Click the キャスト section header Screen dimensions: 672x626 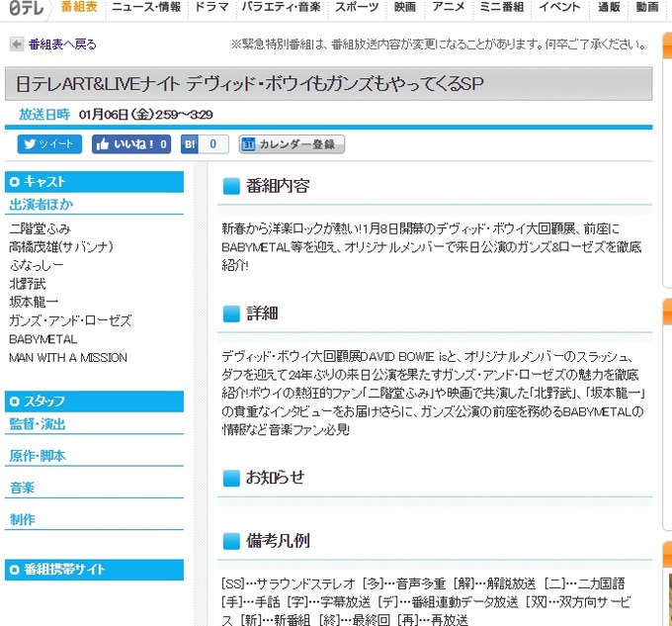pyautogui.click(x=94, y=182)
